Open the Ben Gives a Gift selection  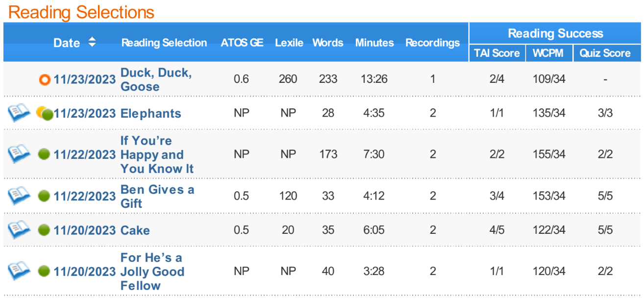[157, 196]
